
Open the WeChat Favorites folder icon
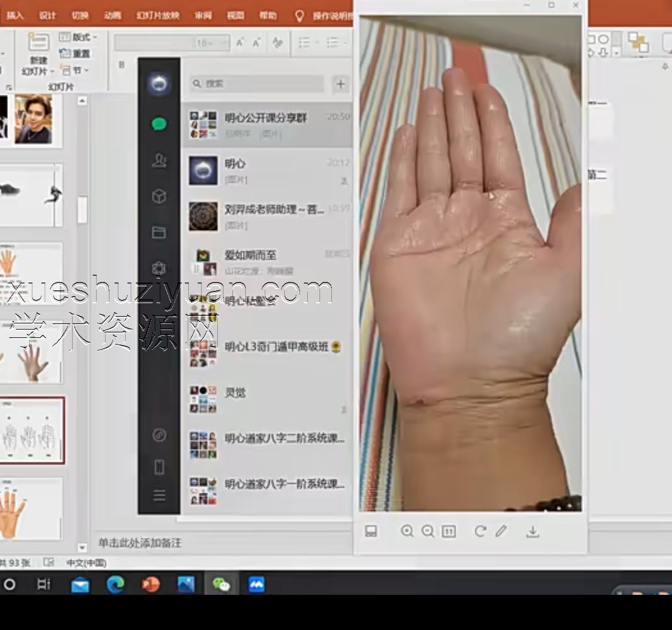[x=159, y=233]
